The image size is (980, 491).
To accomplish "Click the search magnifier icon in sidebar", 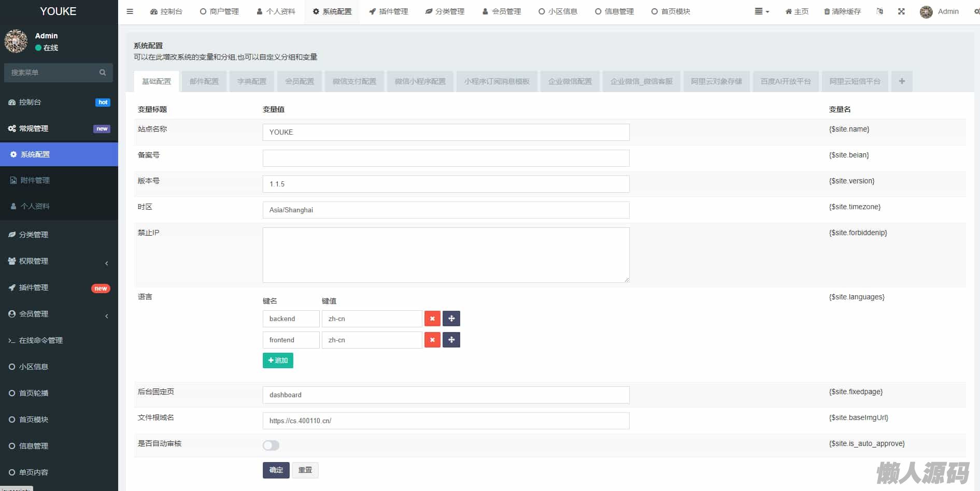I will pyautogui.click(x=103, y=73).
